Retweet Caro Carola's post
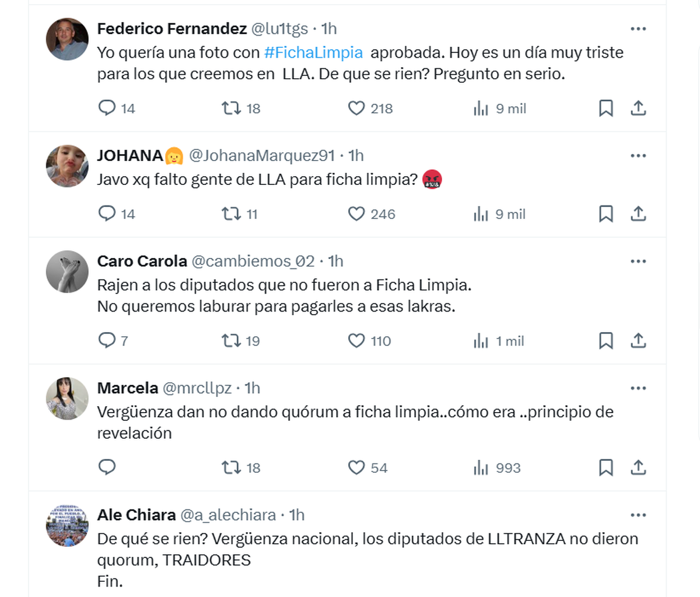The width and height of the screenshot is (700, 597). pos(231,340)
